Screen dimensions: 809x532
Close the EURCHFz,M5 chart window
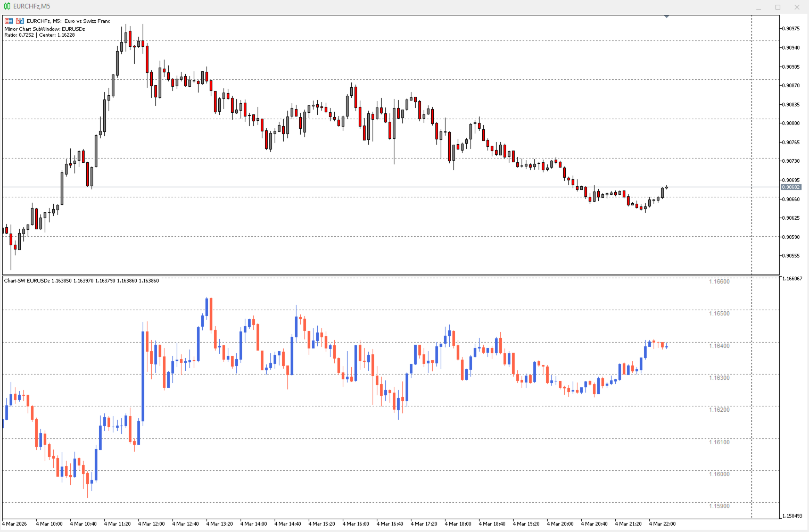coord(797,7)
